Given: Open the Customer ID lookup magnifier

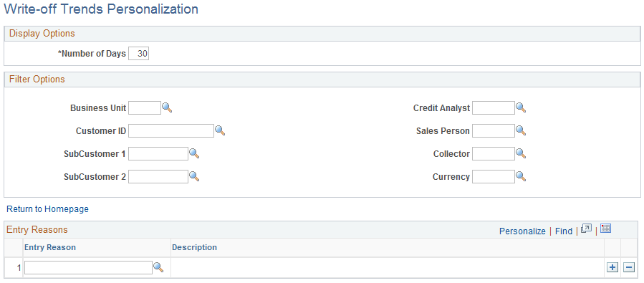Looking at the screenshot, I should [x=220, y=130].
